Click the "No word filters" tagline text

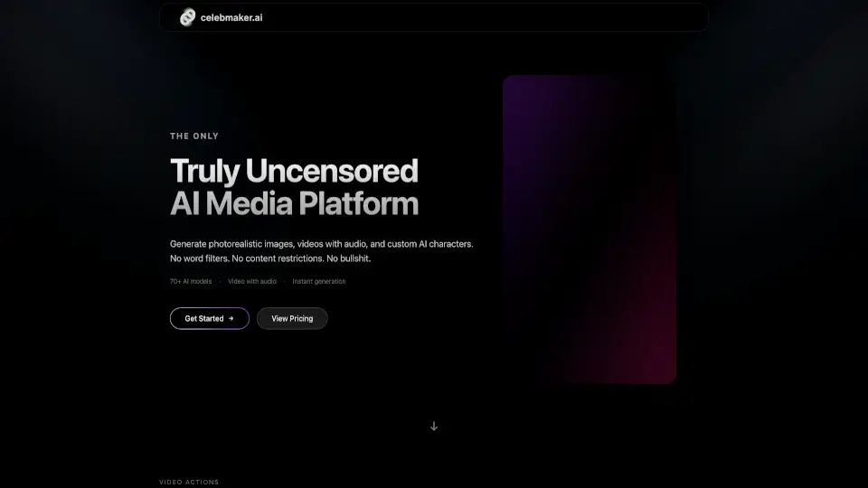tap(270, 258)
